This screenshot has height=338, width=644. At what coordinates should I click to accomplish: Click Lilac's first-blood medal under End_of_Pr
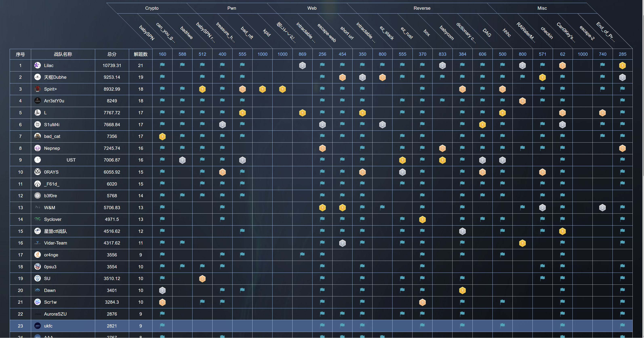tap(622, 65)
